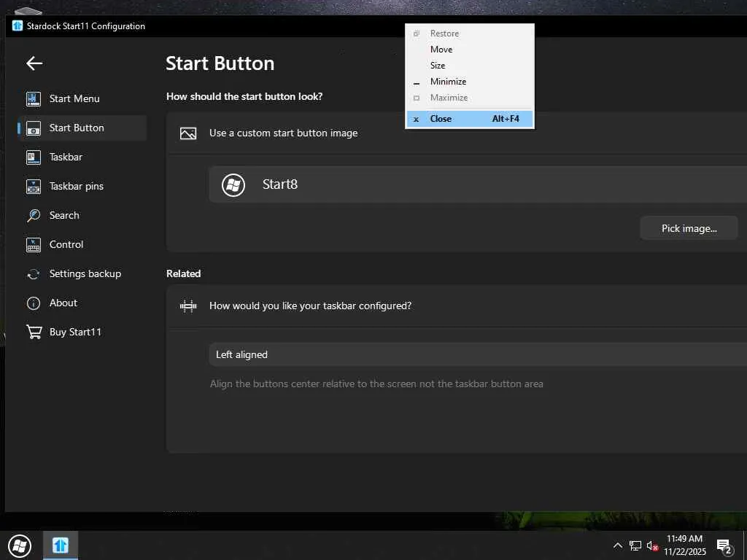Go back using the left arrow
This screenshot has width=747, height=560.
point(34,63)
